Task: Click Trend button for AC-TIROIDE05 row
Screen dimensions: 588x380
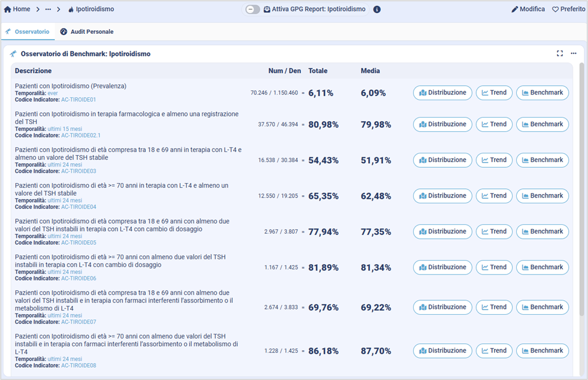Action: 494,231
